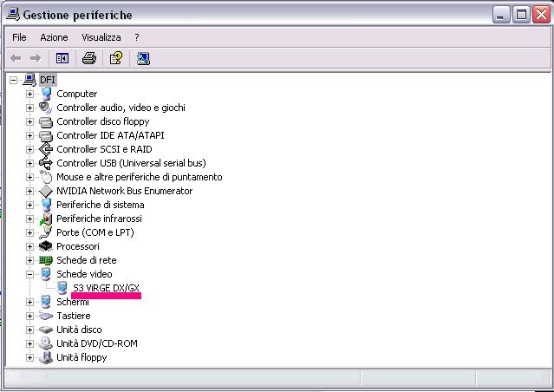This screenshot has width=554, height=392.
Task: Collapse the Schede video node
Action: [29, 274]
